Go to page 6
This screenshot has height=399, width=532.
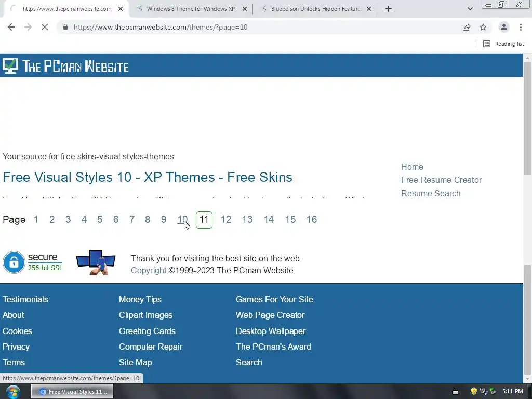click(116, 220)
